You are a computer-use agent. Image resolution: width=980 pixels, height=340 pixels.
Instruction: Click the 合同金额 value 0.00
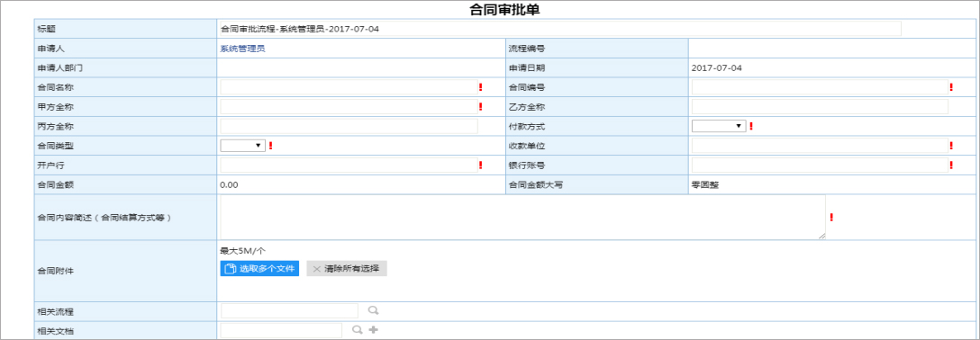click(229, 184)
